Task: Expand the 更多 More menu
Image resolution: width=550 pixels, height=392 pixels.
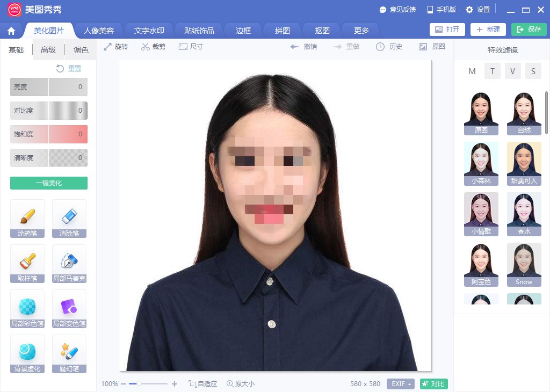Action: pyautogui.click(x=360, y=31)
